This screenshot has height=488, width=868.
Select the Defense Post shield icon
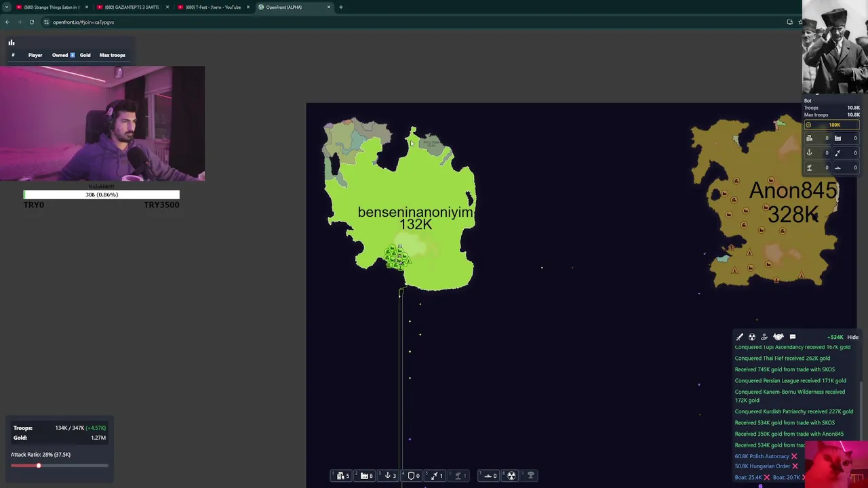click(x=412, y=476)
